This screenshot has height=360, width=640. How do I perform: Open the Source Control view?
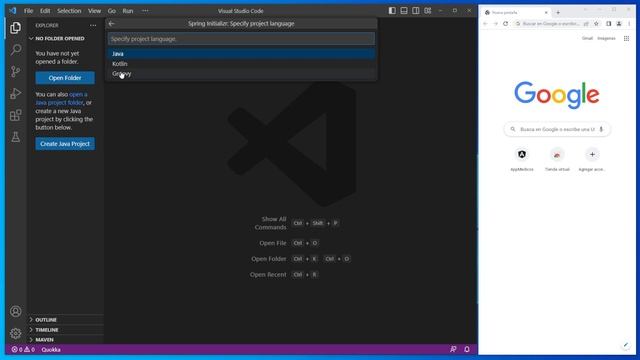click(x=16, y=71)
